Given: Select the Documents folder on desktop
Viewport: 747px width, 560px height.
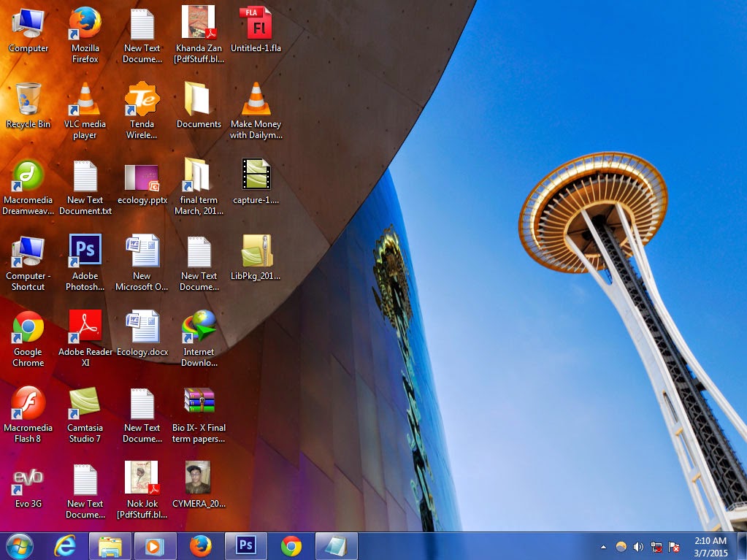Looking at the screenshot, I should click(x=199, y=105).
